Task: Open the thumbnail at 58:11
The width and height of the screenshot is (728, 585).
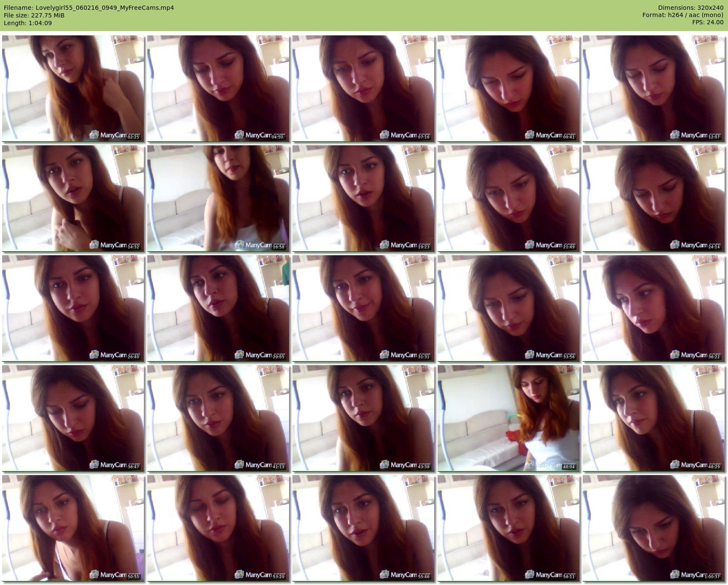Action: (x=508, y=528)
